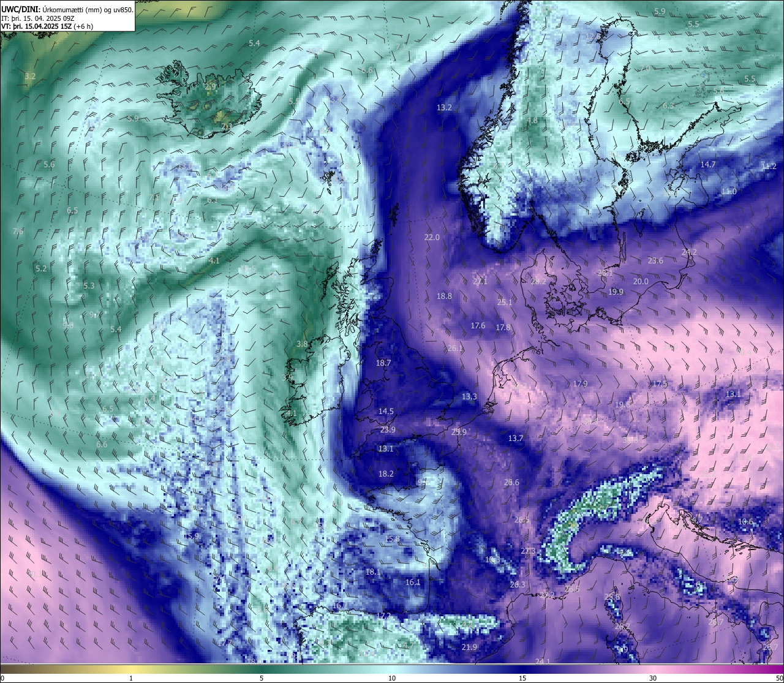Viewport: 784px width, 683px height.
Task: Click the 22.0 value in the North Sea
Action: 432,237
